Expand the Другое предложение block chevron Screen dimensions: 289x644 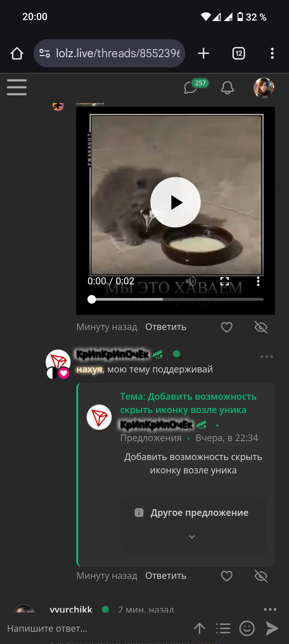[192, 537]
